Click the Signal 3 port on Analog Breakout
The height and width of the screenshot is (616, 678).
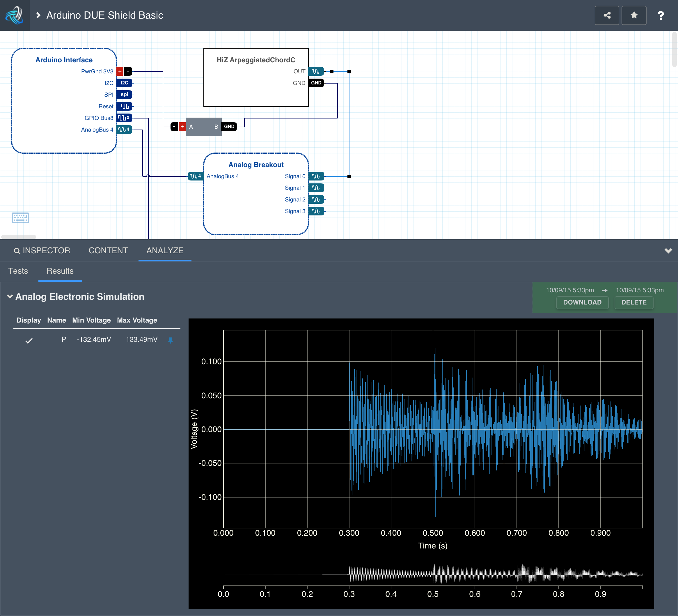(316, 211)
